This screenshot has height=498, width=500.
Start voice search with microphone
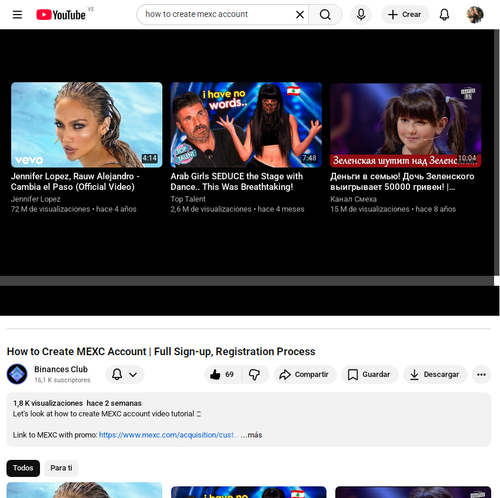coord(361,14)
